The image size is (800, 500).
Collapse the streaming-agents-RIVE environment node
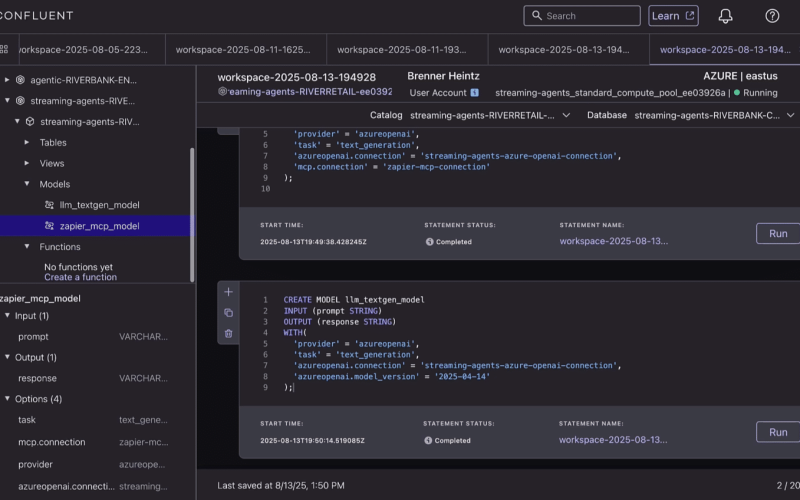tap(7, 101)
